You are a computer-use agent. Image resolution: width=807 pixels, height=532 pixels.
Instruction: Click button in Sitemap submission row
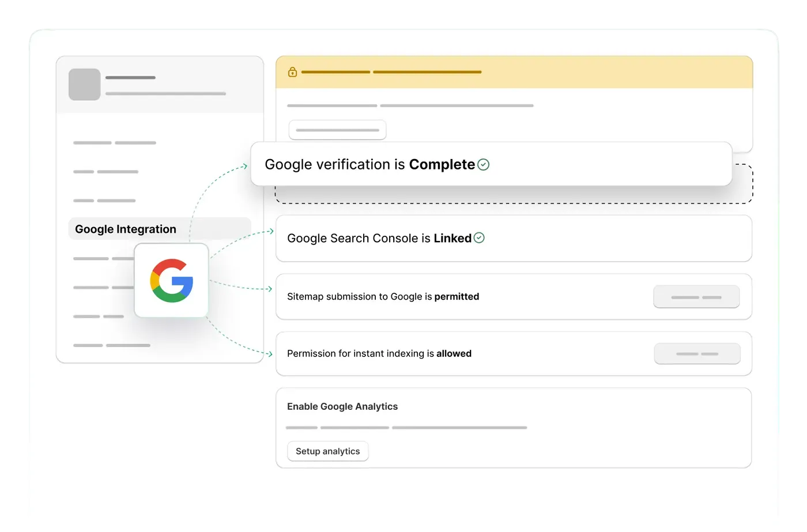[x=696, y=297]
